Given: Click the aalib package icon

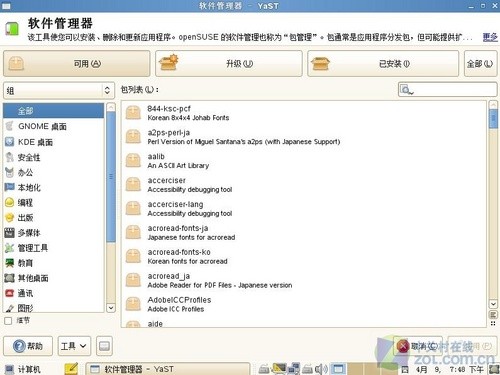Looking at the screenshot, I should tap(133, 161).
